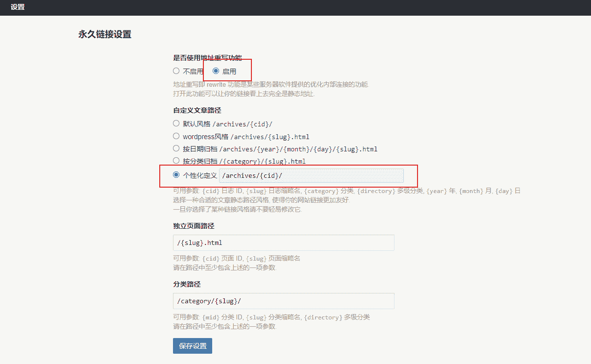This screenshot has width=591, height=364.
Task: Click the 是否使用地址重写功能 section label
Action: pyautogui.click(x=207, y=58)
